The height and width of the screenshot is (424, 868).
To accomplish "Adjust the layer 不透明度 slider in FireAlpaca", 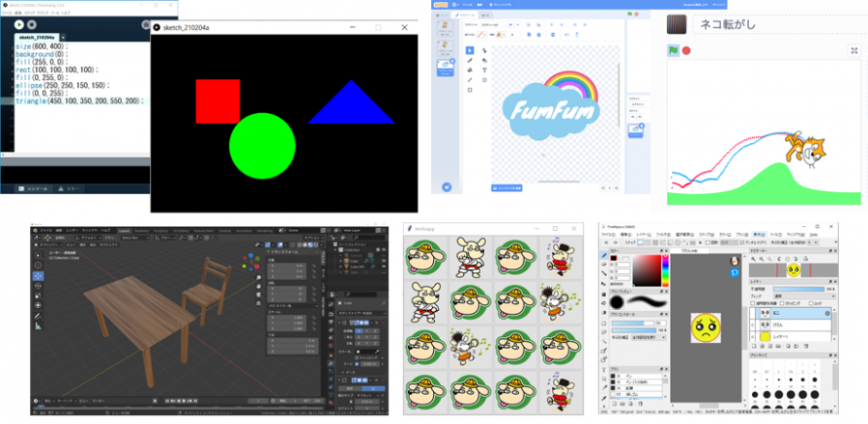I will click(x=798, y=289).
